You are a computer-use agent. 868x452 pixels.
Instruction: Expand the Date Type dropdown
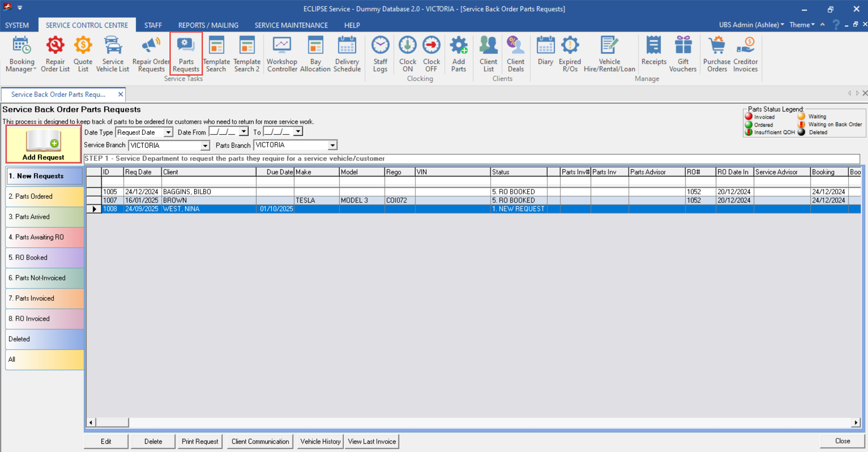(x=168, y=132)
